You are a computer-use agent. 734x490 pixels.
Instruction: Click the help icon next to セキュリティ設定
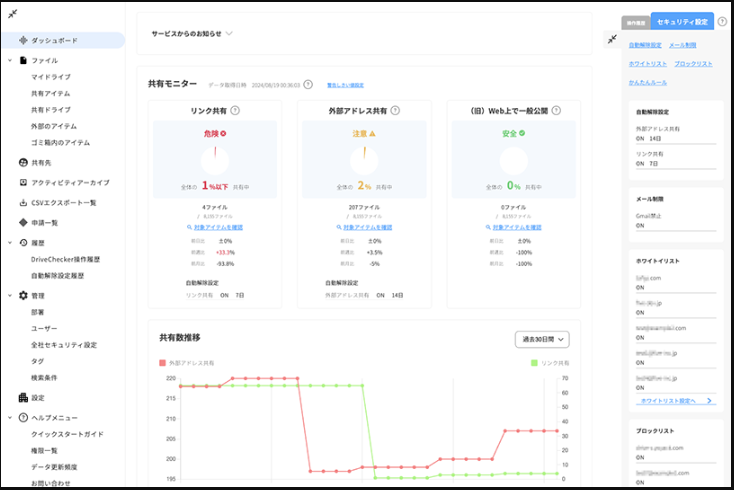pyautogui.click(x=722, y=21)
